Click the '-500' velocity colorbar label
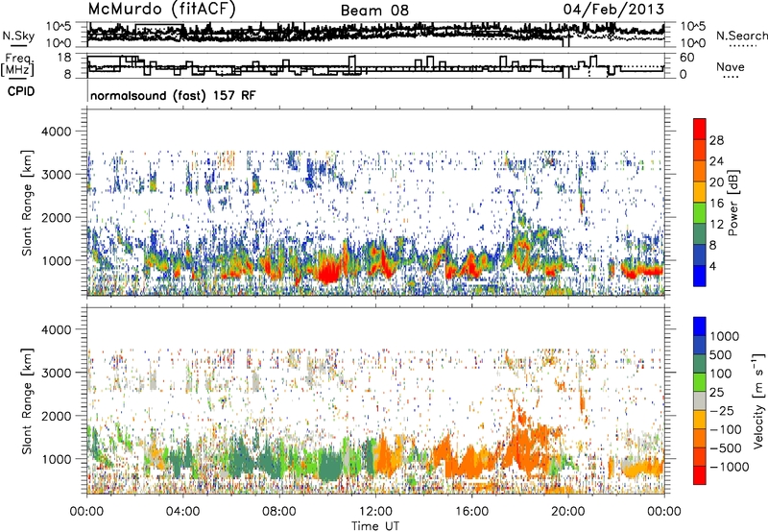768x532 pixels. (x=725, y=448)
